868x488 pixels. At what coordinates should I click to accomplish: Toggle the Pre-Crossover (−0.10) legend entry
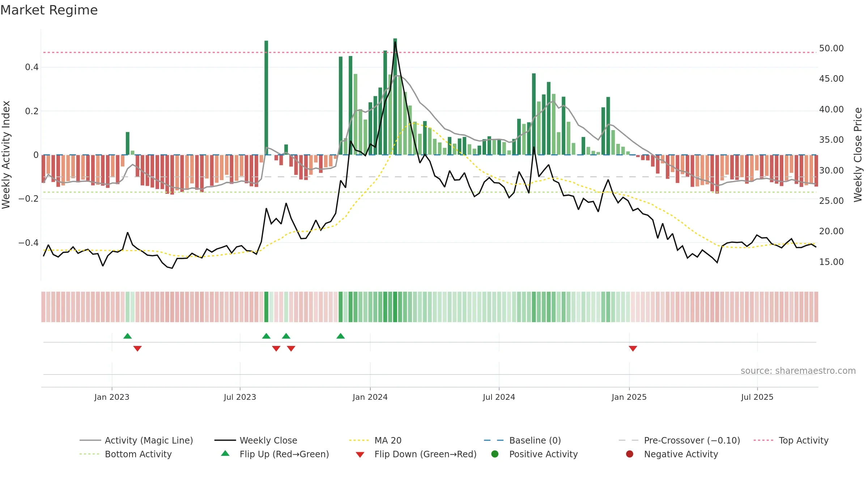point(680,440)
